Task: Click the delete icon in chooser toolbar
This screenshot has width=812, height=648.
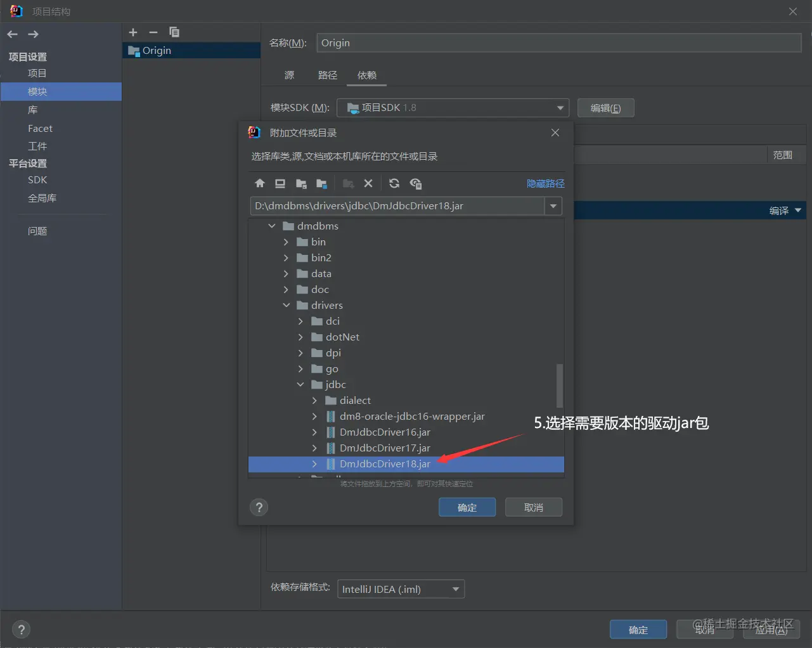Action: pos(368,183)
